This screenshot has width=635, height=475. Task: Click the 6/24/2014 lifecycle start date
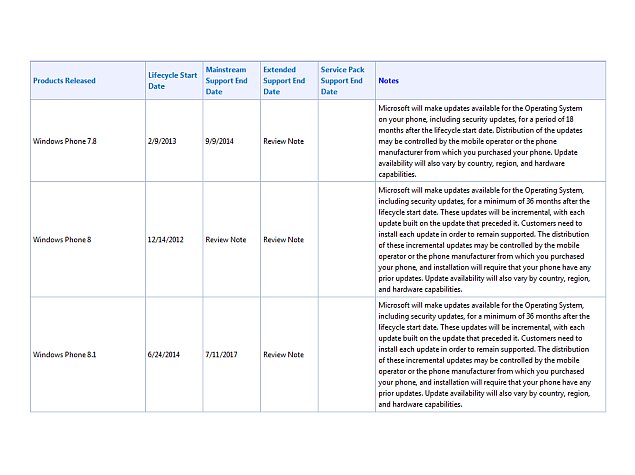164,354
